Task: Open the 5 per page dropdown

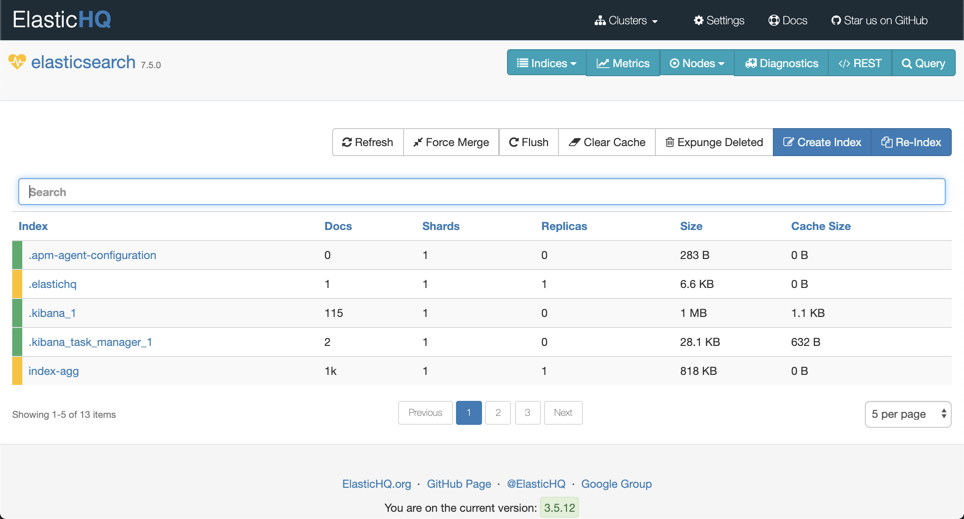Action: (908, 414)
